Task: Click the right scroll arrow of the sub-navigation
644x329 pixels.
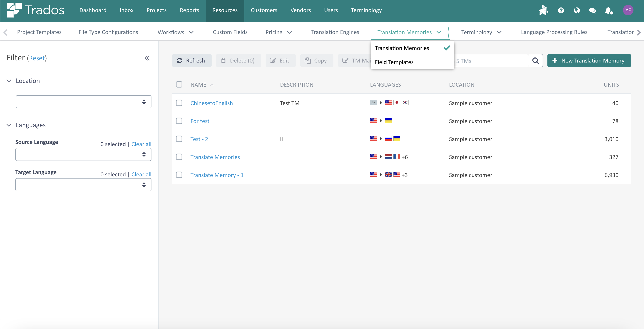Action: 639,32
